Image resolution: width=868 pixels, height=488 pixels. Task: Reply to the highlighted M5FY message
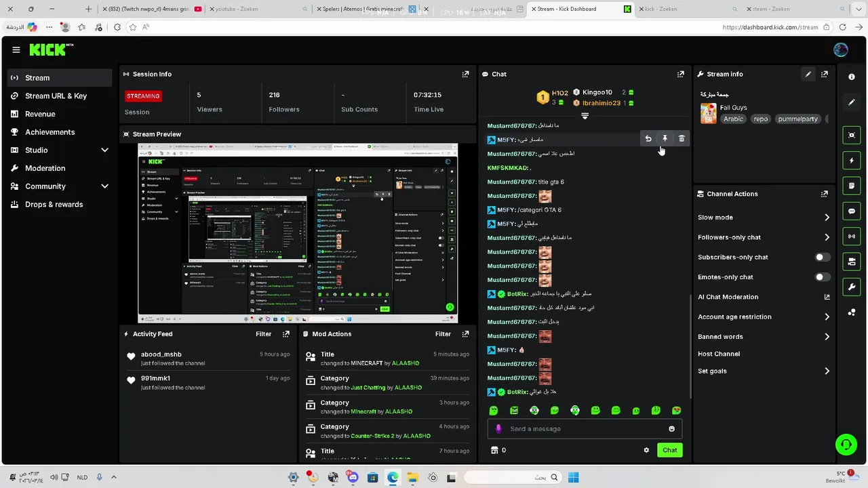pos(648,139)
